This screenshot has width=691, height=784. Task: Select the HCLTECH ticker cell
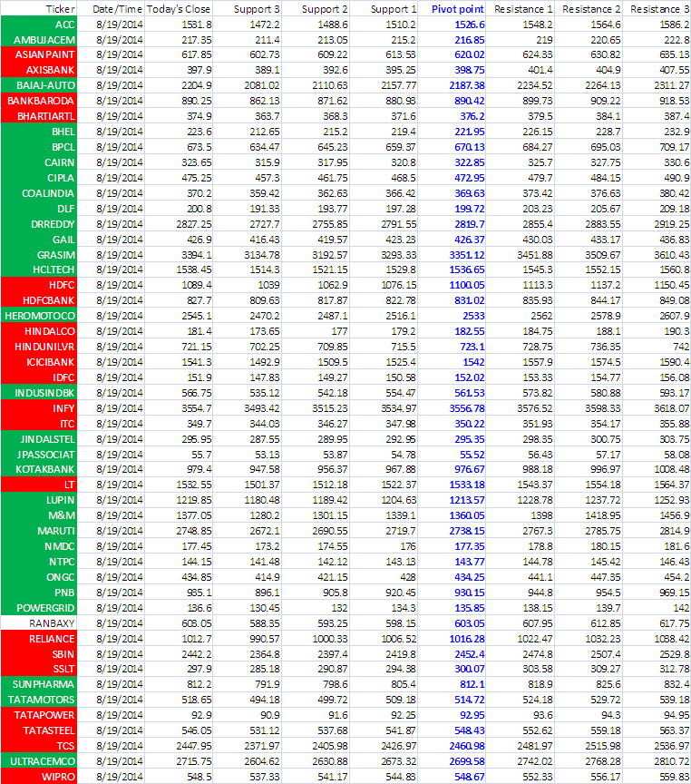click(x=39, y=270)
